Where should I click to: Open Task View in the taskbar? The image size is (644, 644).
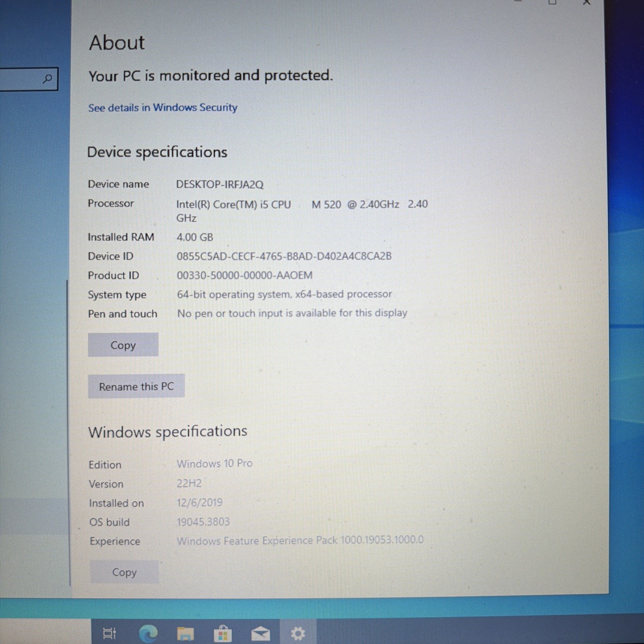[109, 633]
